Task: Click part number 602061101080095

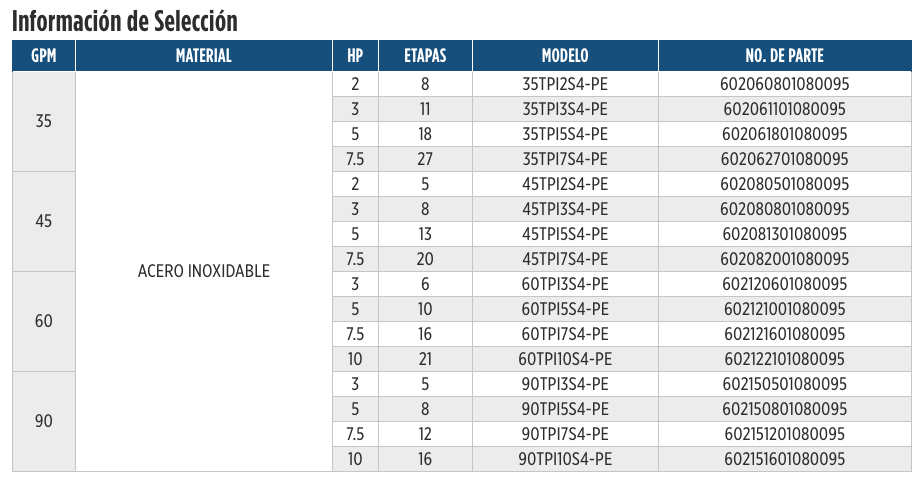Action: (785, 109)
